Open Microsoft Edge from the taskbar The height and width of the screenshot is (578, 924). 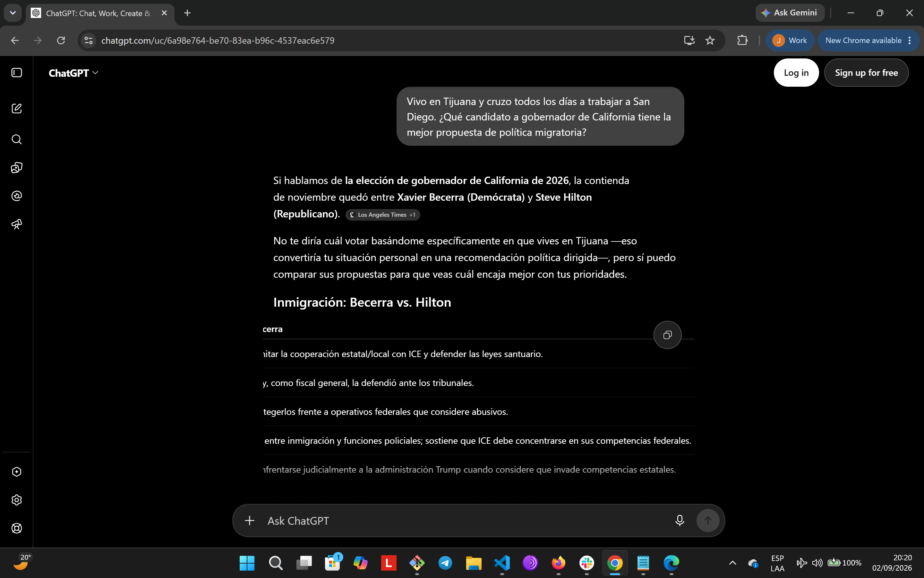(x=671, y=563)
